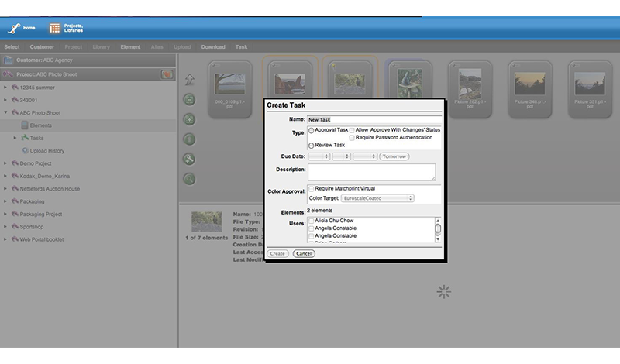The height and width of the screenshot is (364, 620).
Task: Click the ABC Agency customer folder icon
Action: (x=8, y=60)
